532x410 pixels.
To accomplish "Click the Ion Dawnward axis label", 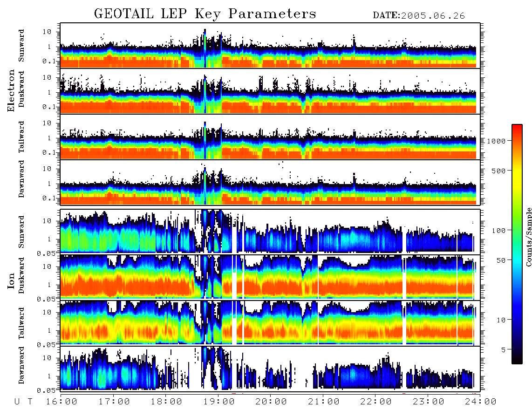I will coord(21,365).
